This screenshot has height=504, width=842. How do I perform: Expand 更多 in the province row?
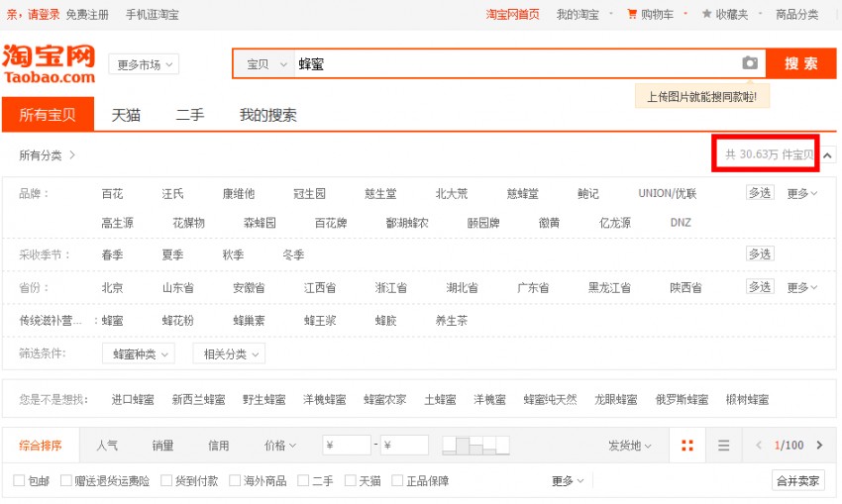point(801,287)
